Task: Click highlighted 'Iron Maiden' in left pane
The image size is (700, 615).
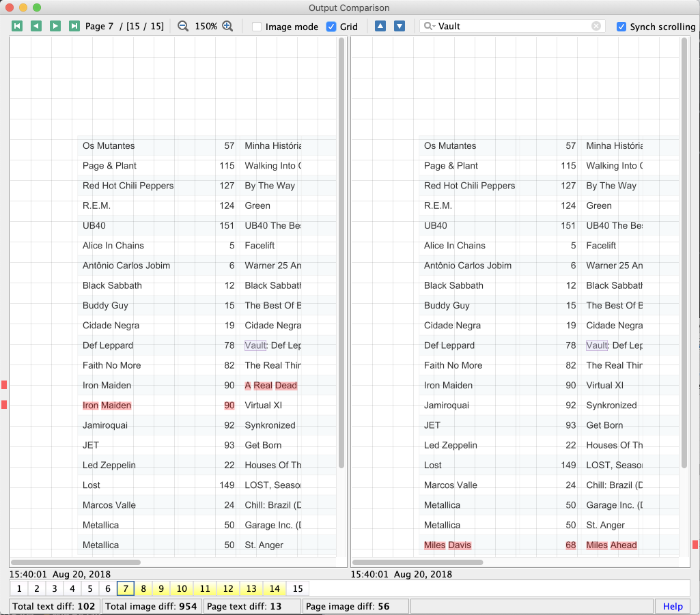Action: [107, 405]
